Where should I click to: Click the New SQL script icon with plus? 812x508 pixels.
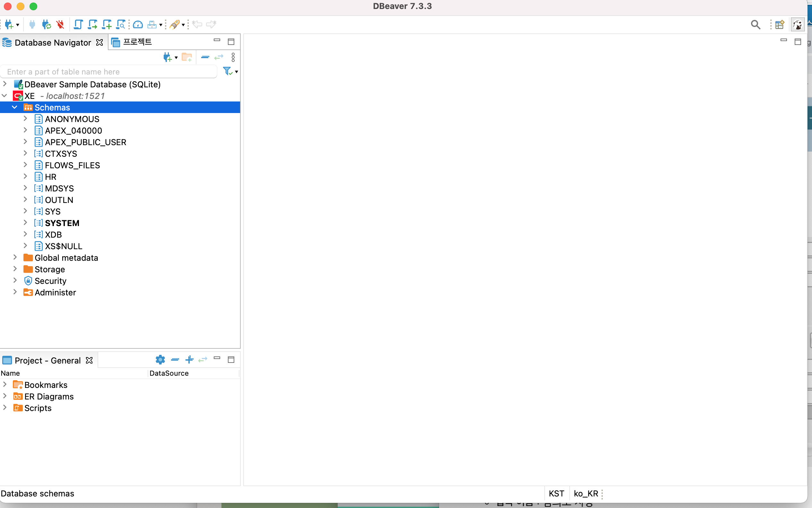pos(107,24)
